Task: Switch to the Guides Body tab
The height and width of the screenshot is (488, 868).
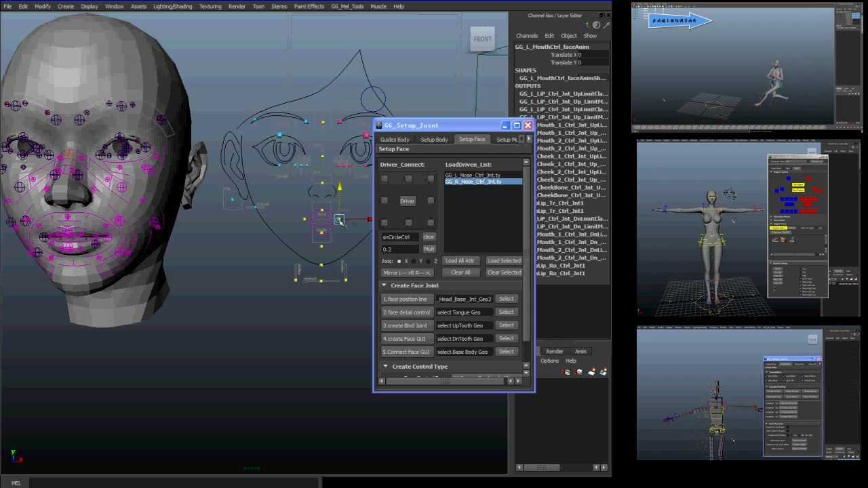Action: coord(395,140)
